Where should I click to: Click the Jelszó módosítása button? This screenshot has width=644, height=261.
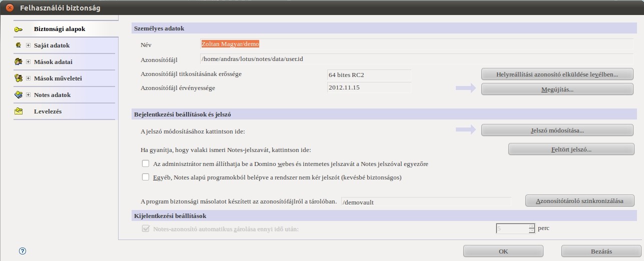point(557,130)
